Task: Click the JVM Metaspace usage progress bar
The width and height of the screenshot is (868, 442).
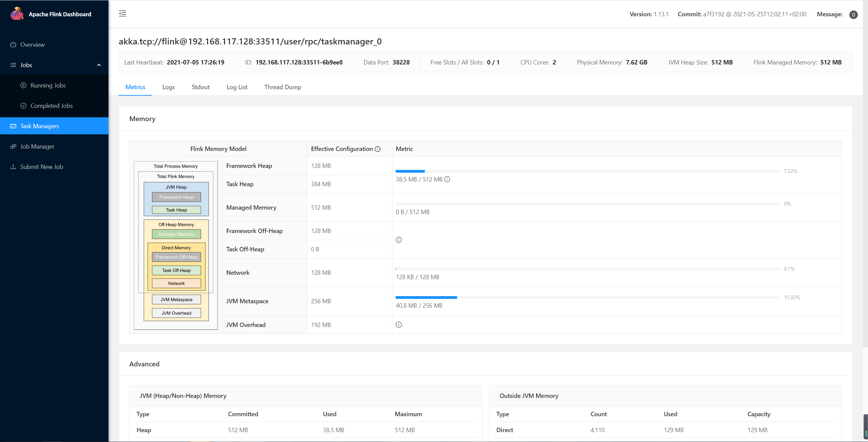Action: pos(588,297)
